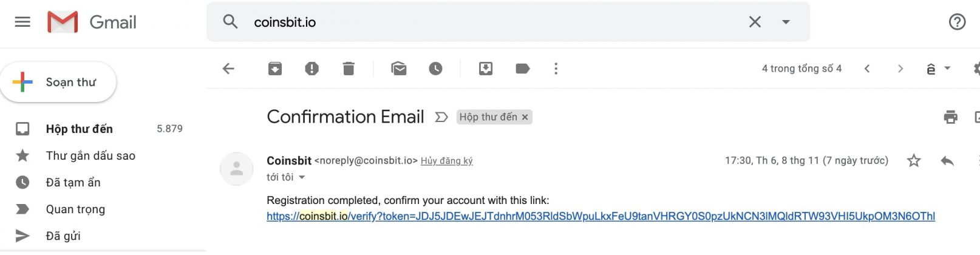The width and height of the screenshot is (980, 255).
Task: Report spam using the exclamation icon
Action: pos(311,69)
